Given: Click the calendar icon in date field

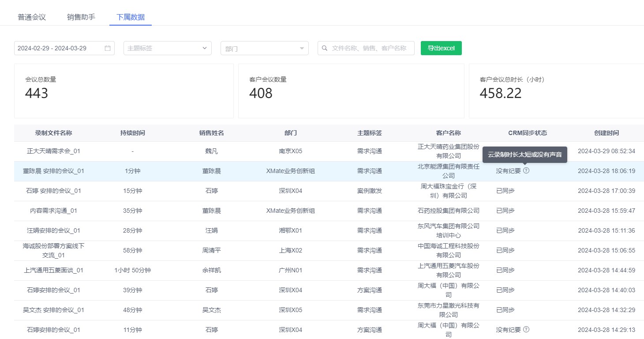Looking at the screenshot, I should pyautogui.click(x=108, y=48).
